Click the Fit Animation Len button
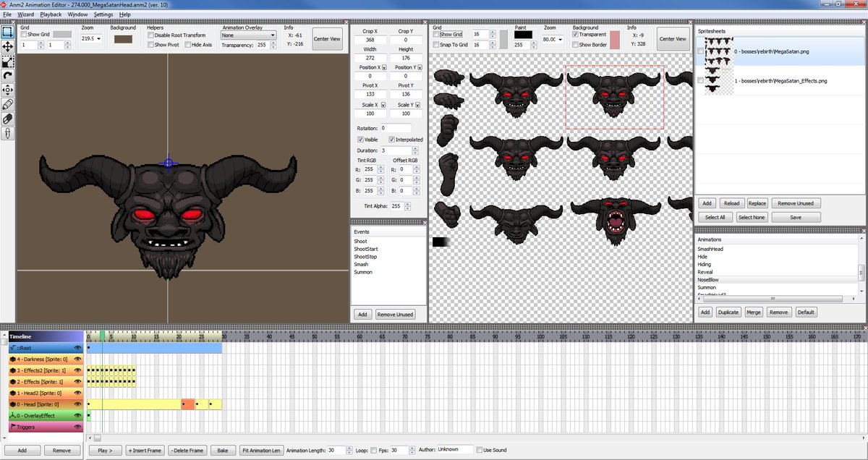868x460 pixels. 262,450
